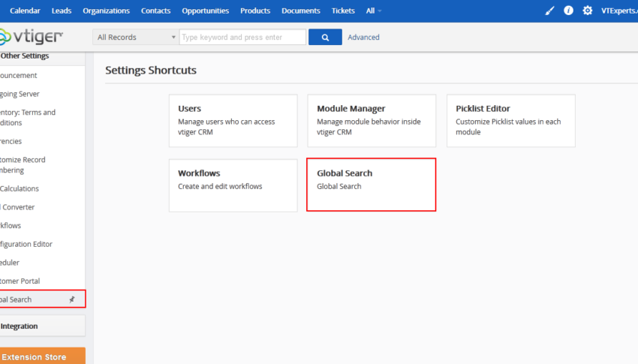Open the Leads module
638x364 pixels.
click(x=62, y=11)
